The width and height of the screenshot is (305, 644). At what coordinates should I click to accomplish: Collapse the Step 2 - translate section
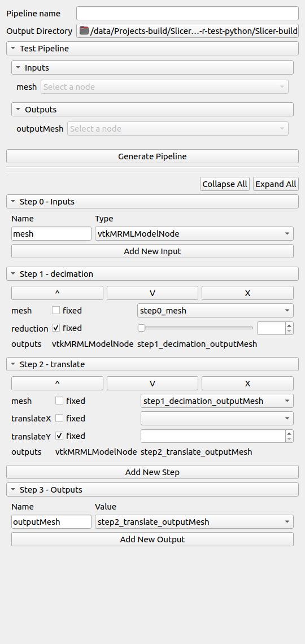coord(152,364)
